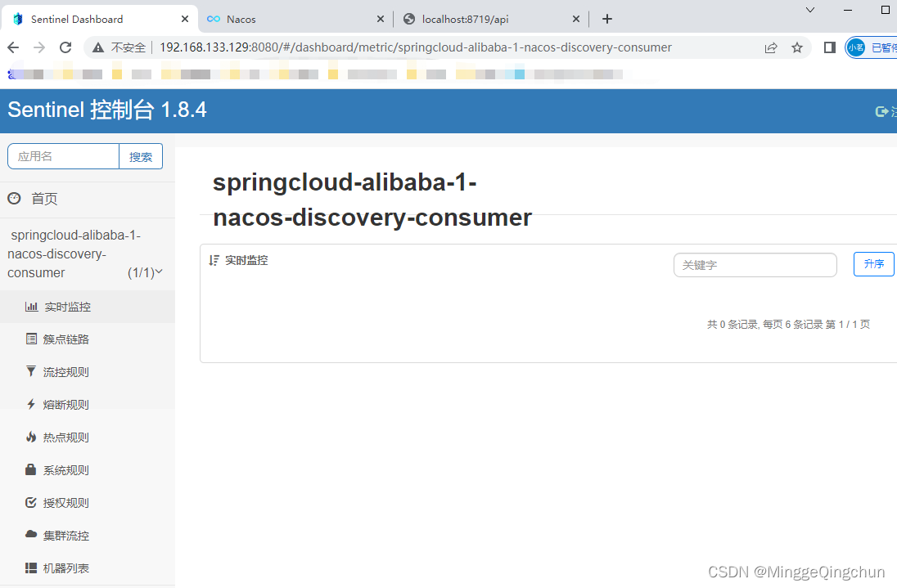Click inside the 关键字 keyword input field
897x588 pixels.
(x=753, y=264)
